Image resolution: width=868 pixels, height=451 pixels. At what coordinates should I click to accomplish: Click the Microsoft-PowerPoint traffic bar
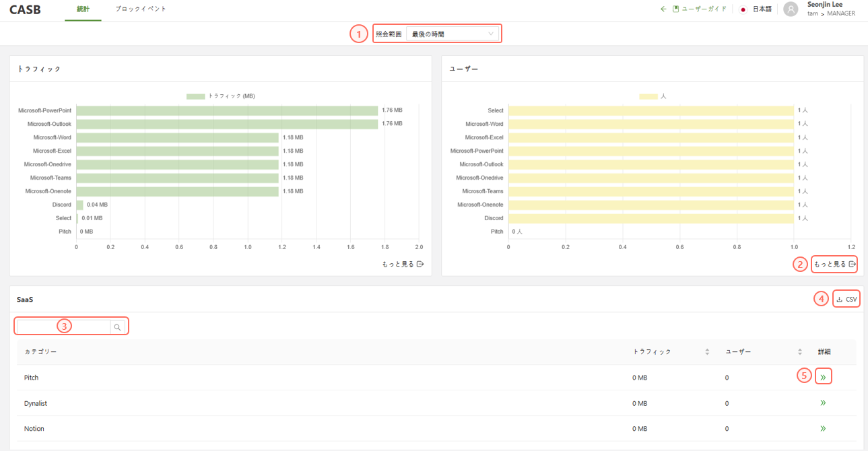(226, 110)
